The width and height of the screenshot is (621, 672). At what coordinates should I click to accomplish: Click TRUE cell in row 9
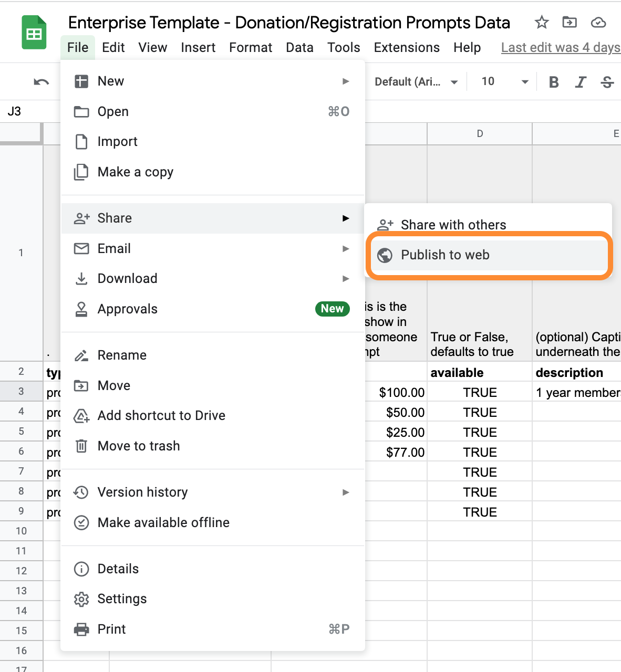tap(480, 512)
